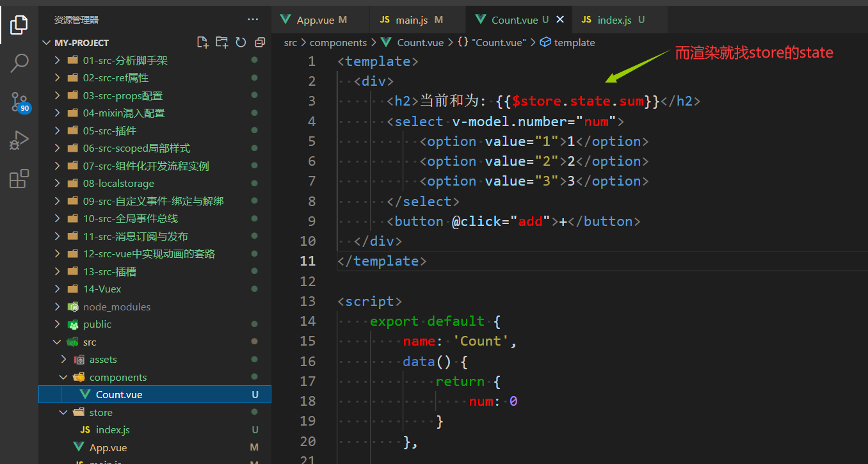Click 'template' symbol in the breadcrumb

pyautogui.click(x=574, y=43)
